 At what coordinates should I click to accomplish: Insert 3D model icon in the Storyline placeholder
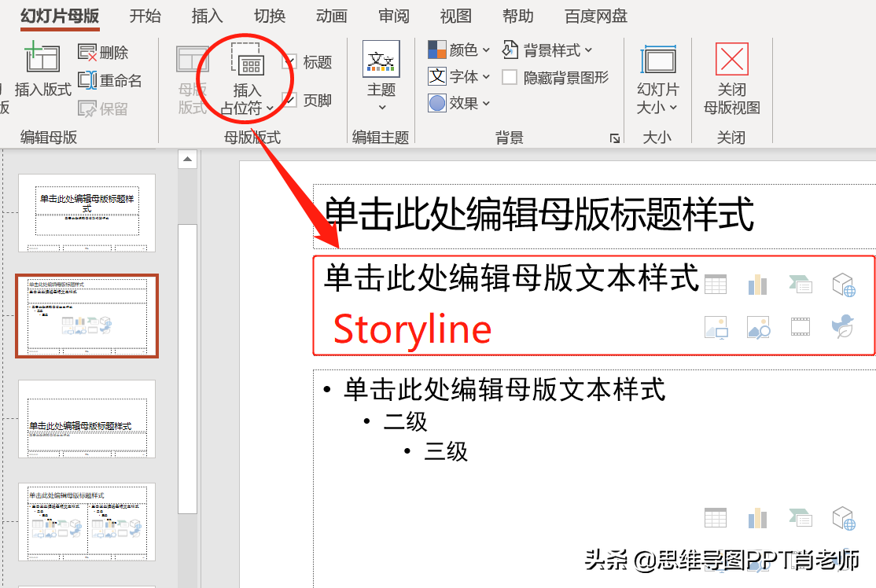coord(844,285)
